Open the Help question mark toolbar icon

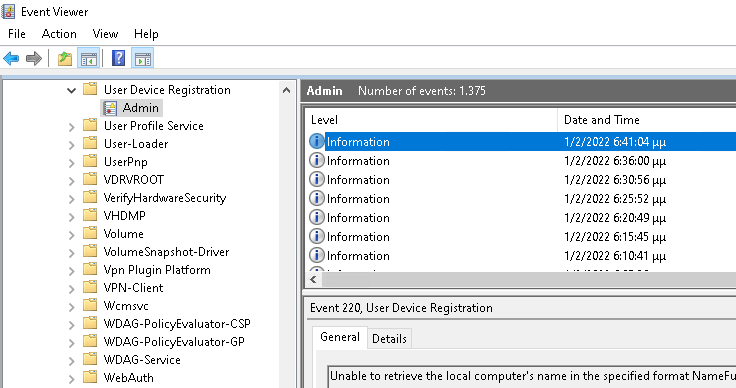click(x=118, y=59)
